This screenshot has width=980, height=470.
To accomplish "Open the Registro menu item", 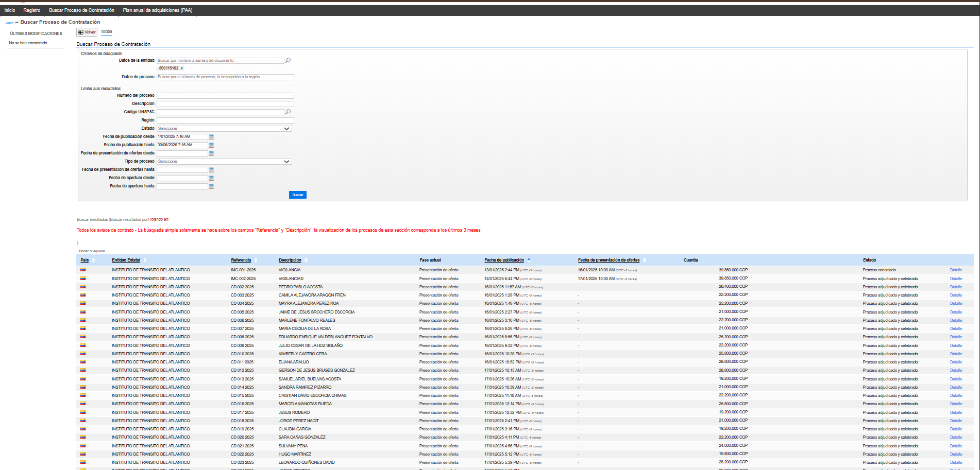I will pyautogui.click(x=32, y=10).
